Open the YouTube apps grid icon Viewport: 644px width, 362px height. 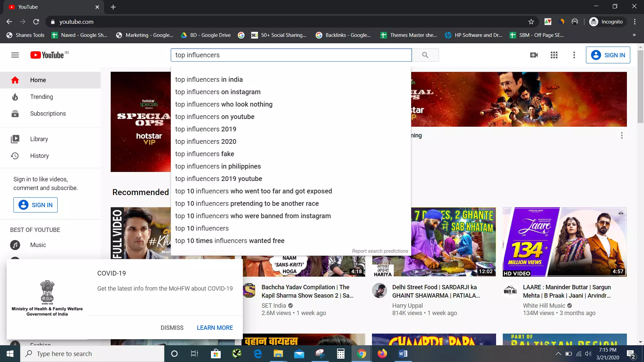[x=554, y=55]
